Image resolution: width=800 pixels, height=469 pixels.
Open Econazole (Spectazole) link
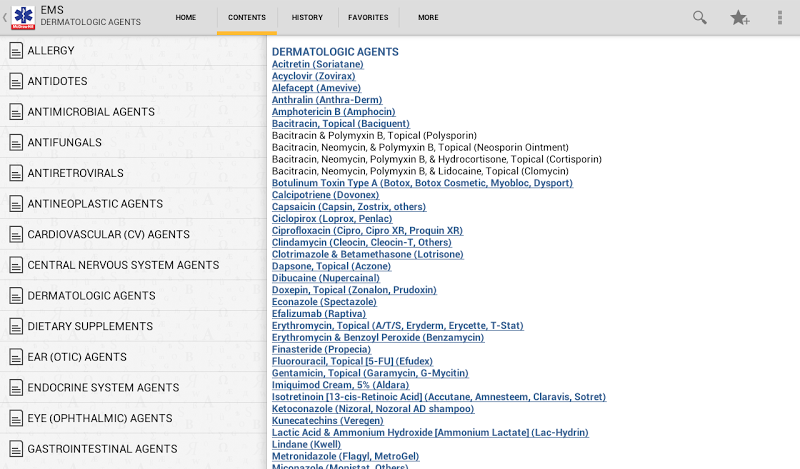coord(324,302)
